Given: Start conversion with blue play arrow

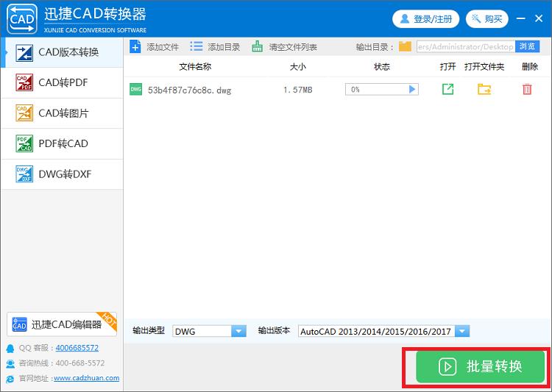Looking at the screenshot, I should click(x=412, y=90).
